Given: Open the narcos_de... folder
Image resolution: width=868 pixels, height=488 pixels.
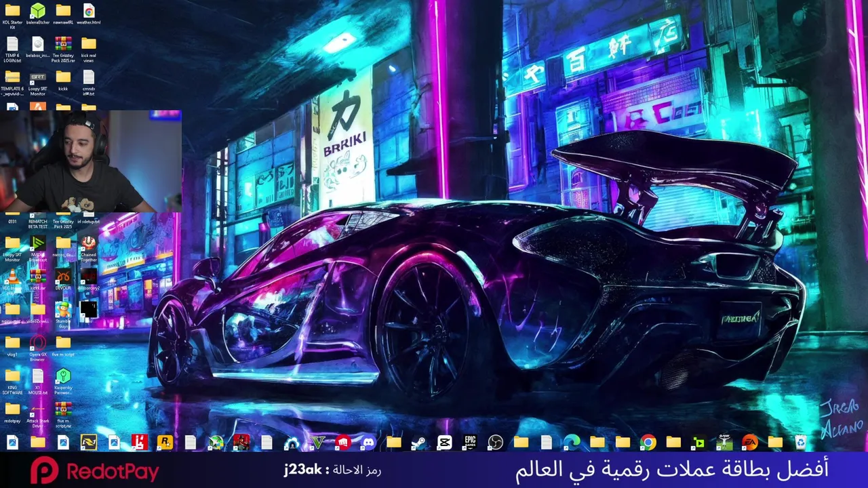Looking at the screenshot, I should point(63,248).
